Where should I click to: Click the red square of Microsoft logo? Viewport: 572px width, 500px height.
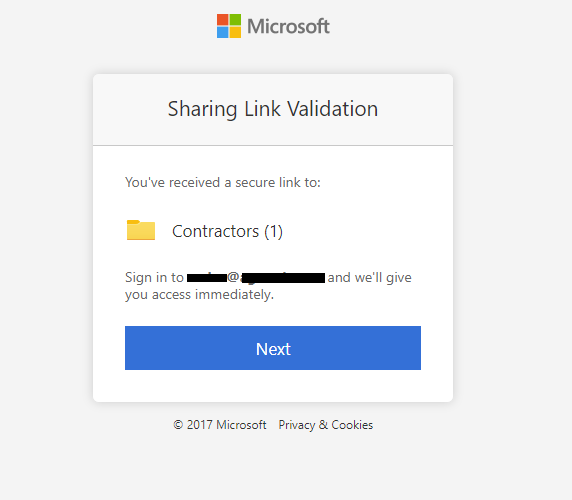pos(223,20)
